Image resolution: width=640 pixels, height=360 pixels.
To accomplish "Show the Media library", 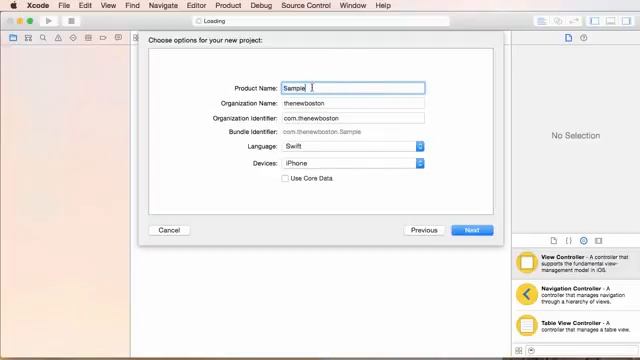I will coord(599,241).
